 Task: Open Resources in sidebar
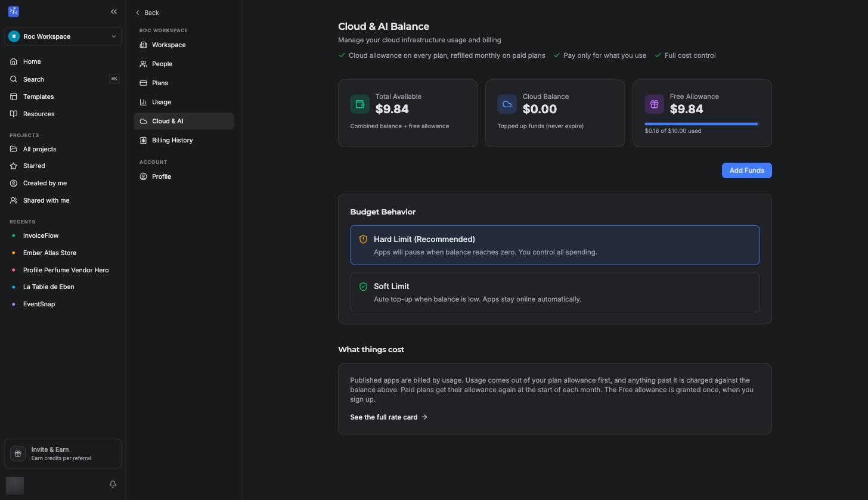(x=63, y=114)
